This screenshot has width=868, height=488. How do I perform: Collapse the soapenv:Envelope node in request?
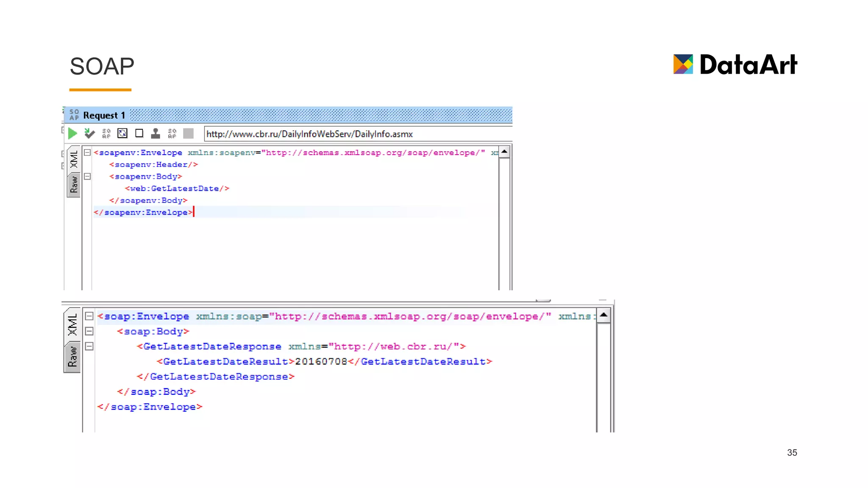coord(87,152)
